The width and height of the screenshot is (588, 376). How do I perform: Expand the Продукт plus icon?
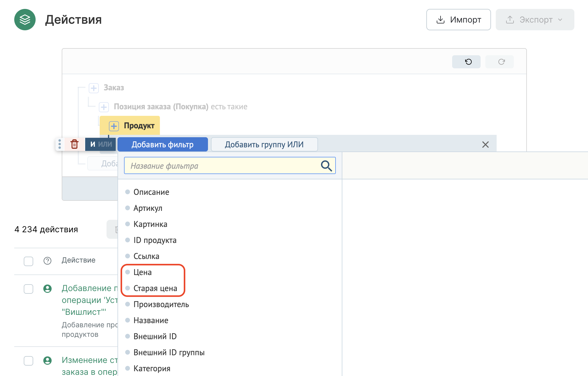pyautogui.click(x=114, y=126)
